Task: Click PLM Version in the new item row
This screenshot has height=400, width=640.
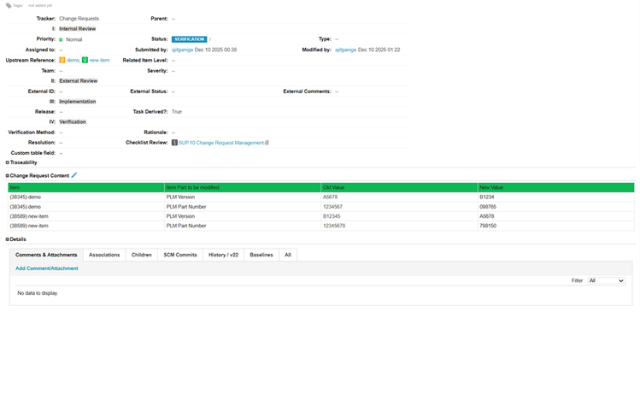Action: pyautogui.click(x=180, y=216)
